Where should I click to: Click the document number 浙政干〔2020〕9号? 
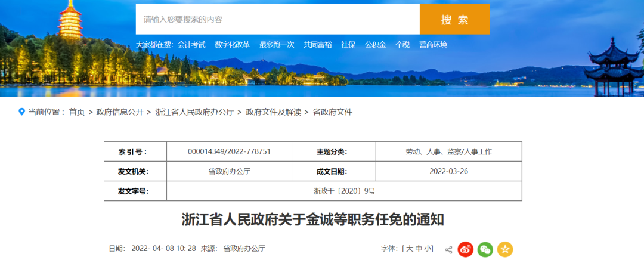(x=344, y=191)
